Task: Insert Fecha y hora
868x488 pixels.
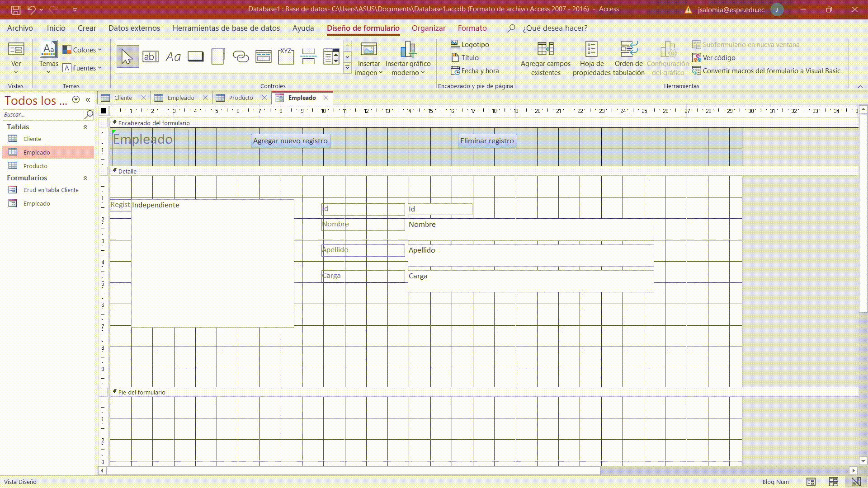Action: tap(475, 71)
